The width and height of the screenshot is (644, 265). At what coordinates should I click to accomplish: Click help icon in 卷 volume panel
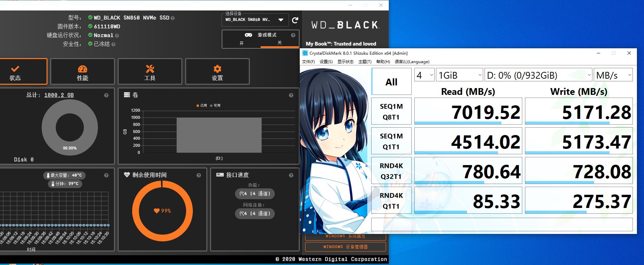pyautogui.click(x=291, y=96)
